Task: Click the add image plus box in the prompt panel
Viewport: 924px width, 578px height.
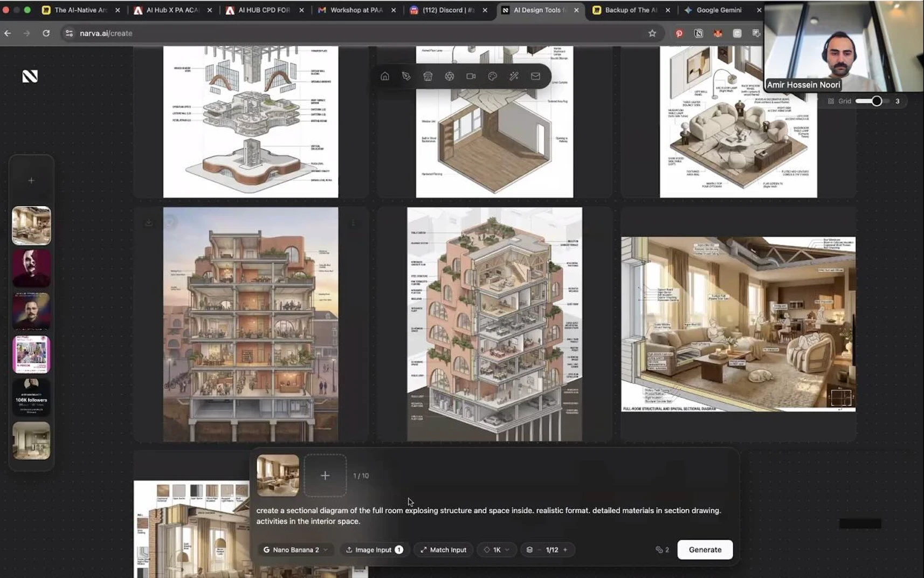Action: (325, 476)
